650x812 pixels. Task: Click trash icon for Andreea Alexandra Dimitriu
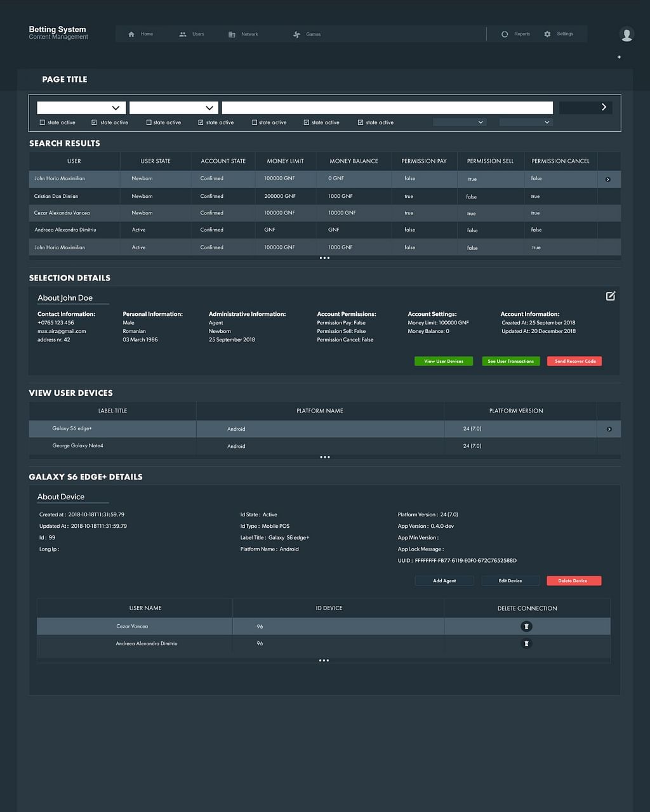point(526,644)
